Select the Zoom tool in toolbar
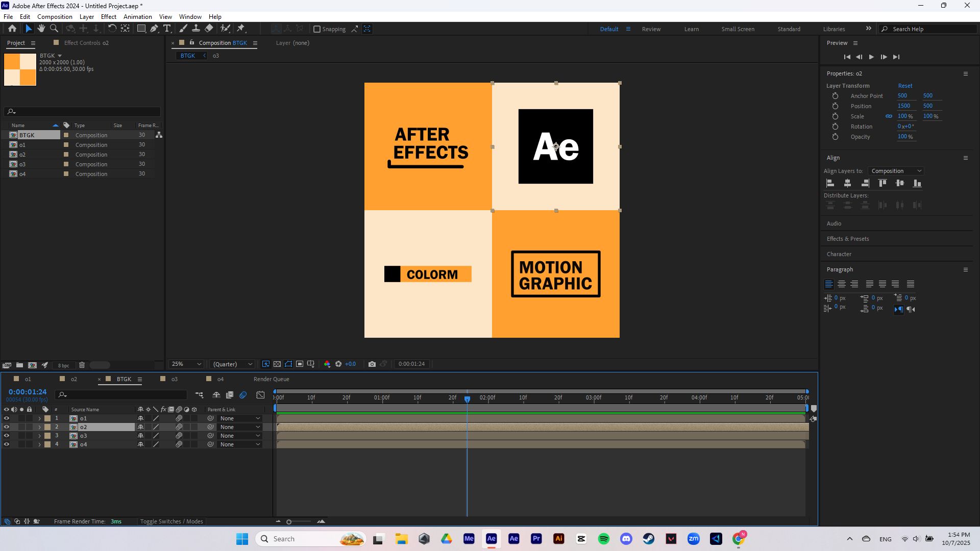This screenshot has width=980, height=551. coord(54,29)
